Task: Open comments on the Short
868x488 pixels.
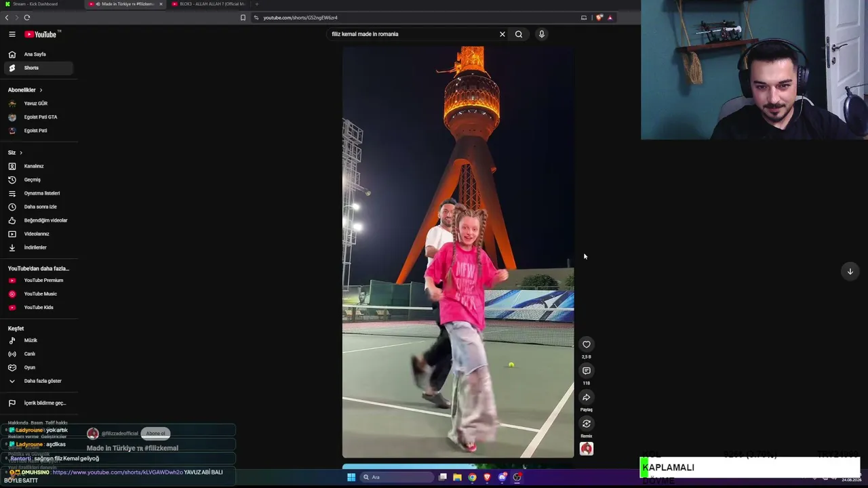Action: [x=587, y=371]
